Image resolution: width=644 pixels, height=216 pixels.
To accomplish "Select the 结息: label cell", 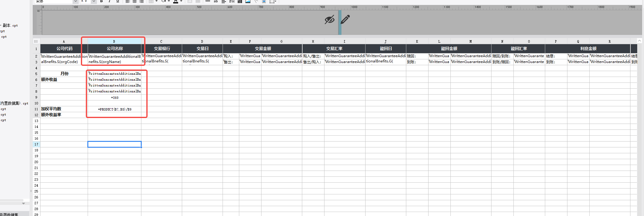I will [556, 56].
